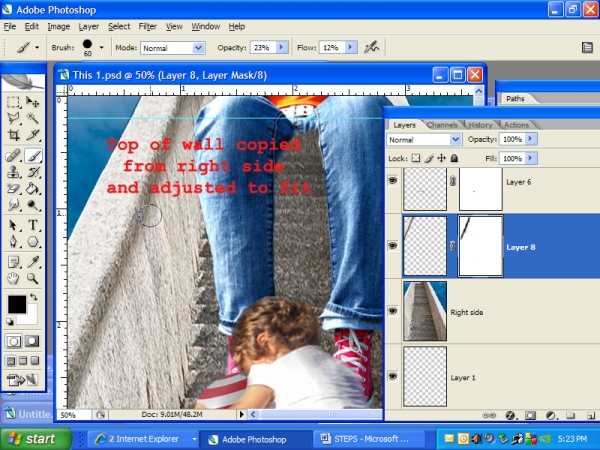Reset to default black and white colors
The image size is (600, 450).
pos(10,322)
